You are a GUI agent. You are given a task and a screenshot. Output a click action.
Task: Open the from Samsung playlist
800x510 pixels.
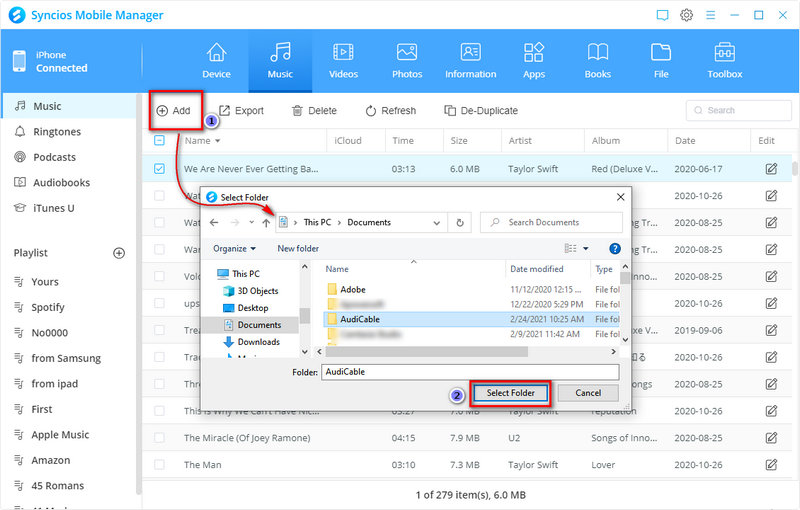[x=66, y=358]
